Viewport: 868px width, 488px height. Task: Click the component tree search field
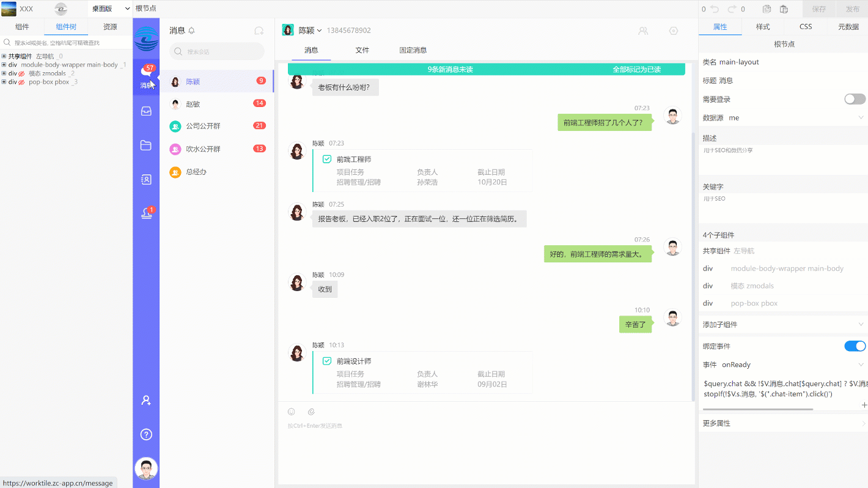(66, 43)
